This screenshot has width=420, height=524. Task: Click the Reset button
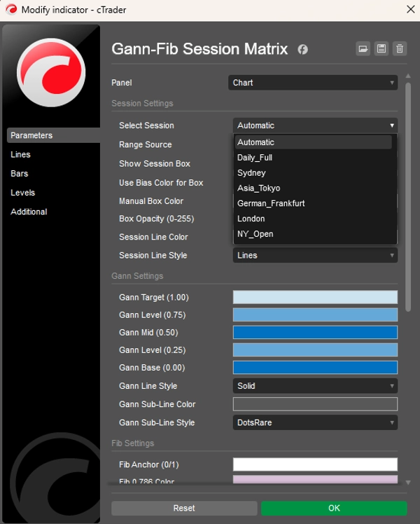184,508
